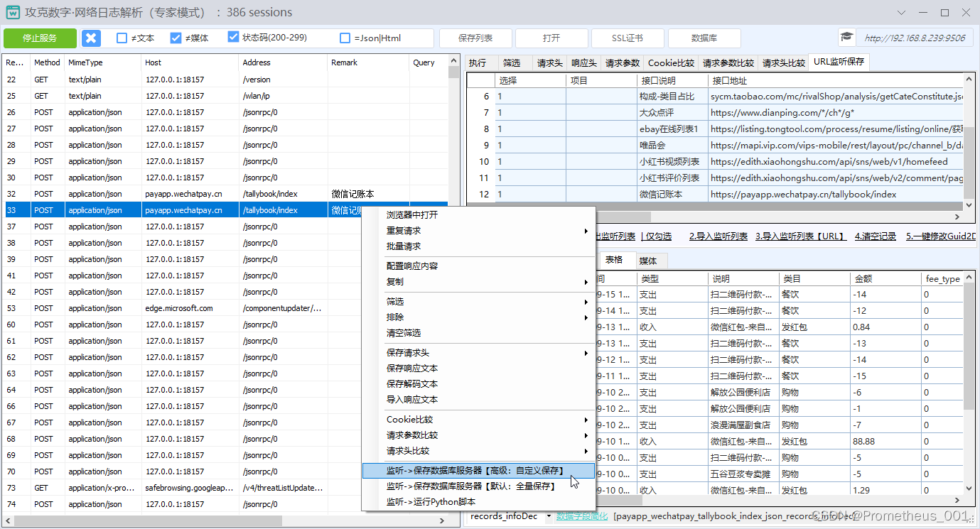The width and height of the screenshot is (980, 529).
Task: Choose 批量请求 from context menu
Action: click(x=478, y=246)
